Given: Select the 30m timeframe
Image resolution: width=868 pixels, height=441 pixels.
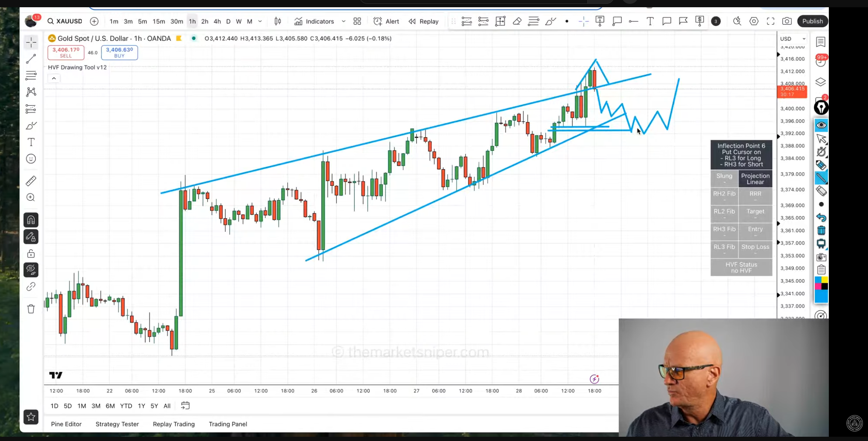Looking at the screenshot, I should tap(177, 21).
